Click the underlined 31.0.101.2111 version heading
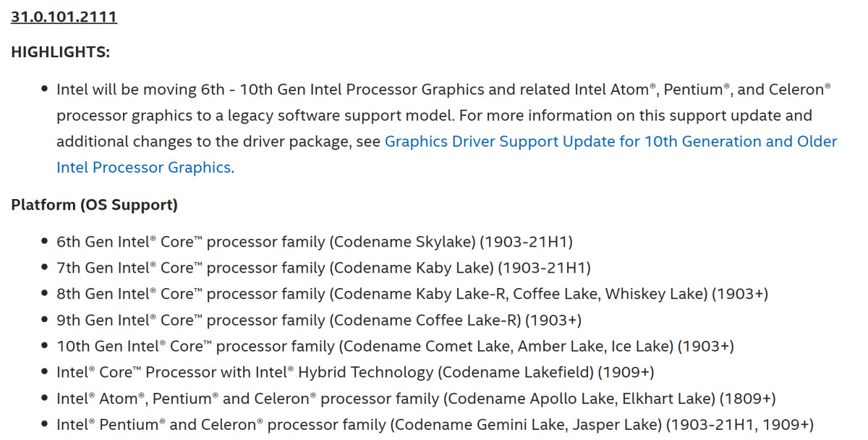The image size is (868, 440). pyautogui.click(x=64, y=16)
